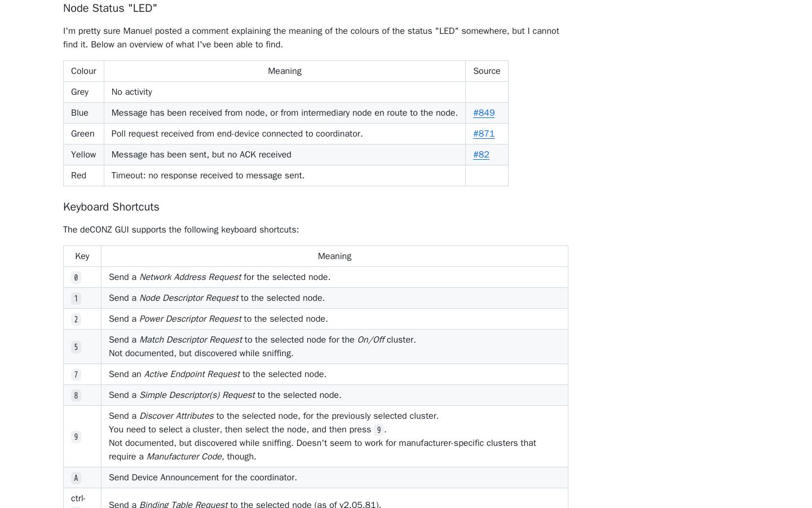Viewport: 812px width, 508px height.
Task: Click the Keyboard Shortcuts heading
Action: point(111,207)
